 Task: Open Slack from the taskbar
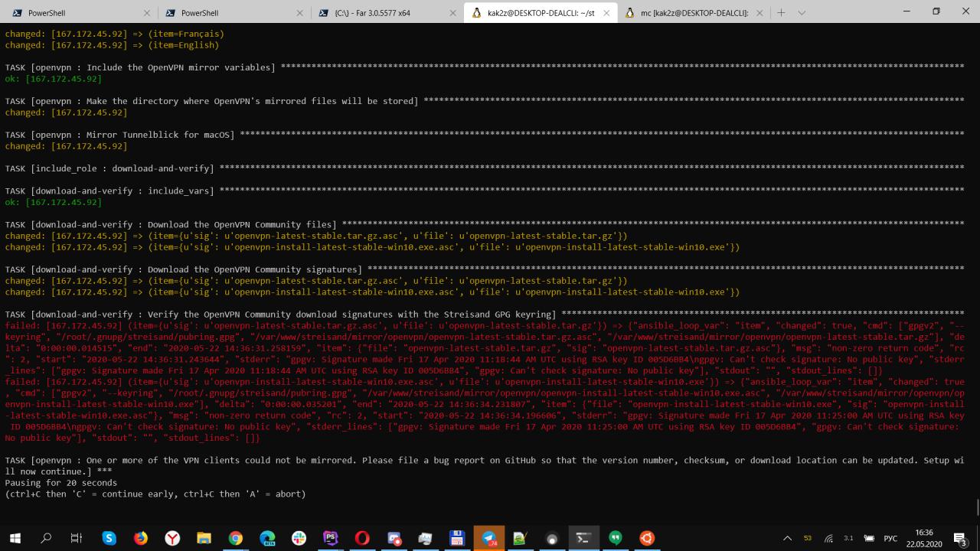[299, 538]
